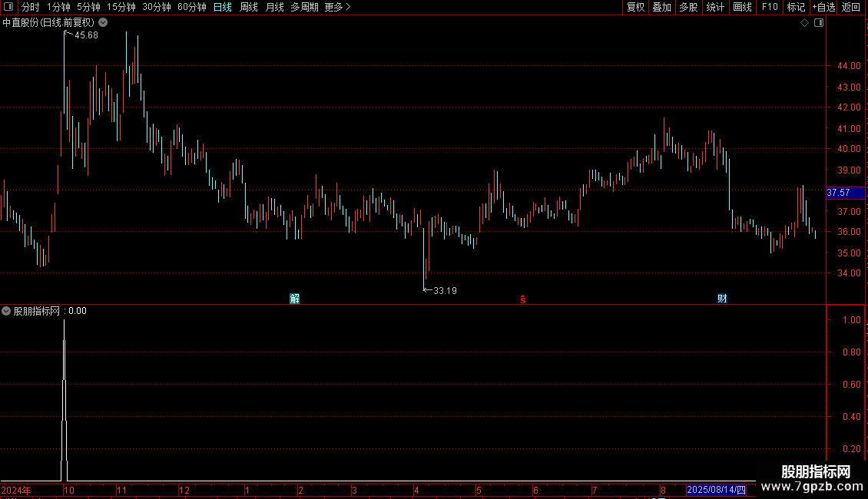Select the 1分钟 period tab

[x=58, y=7]
